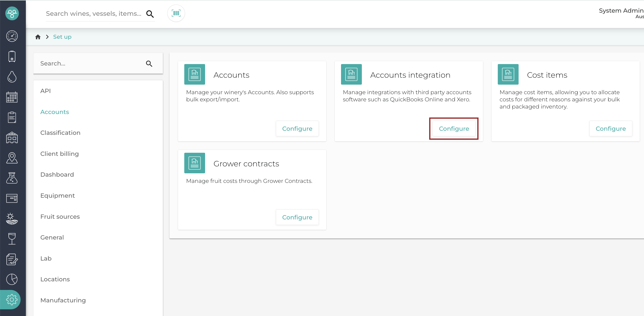Click the Accounts integration card icon
This screenshot has width=644, height=316.
coord(351,74)
